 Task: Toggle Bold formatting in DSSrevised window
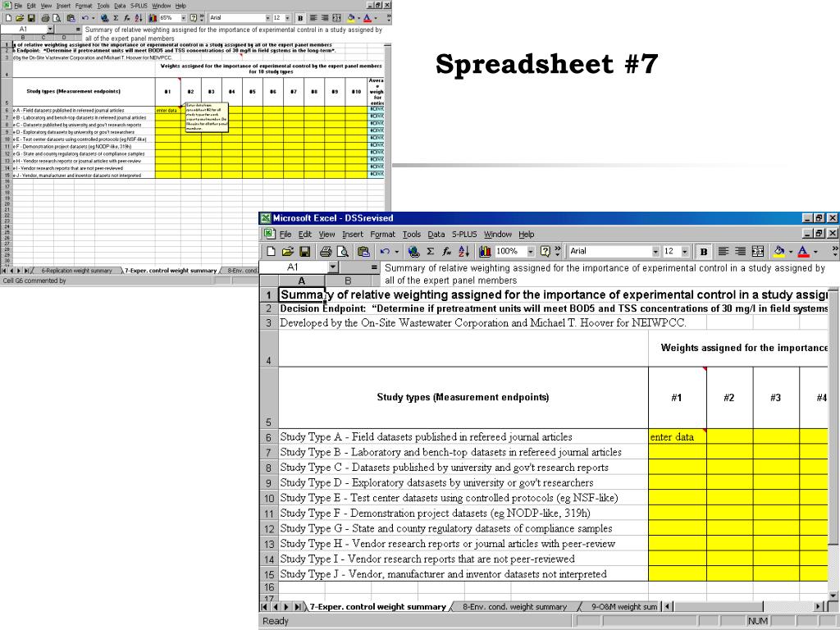pyautogui.click(x=703, y=251)
